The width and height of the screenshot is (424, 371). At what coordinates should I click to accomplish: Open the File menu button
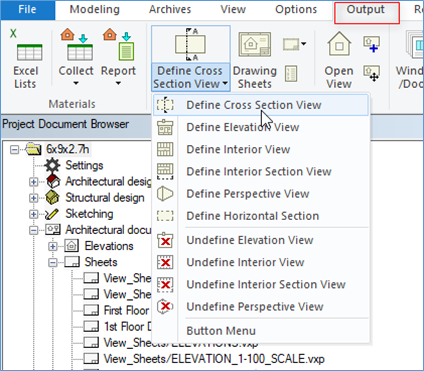point(28,9)
